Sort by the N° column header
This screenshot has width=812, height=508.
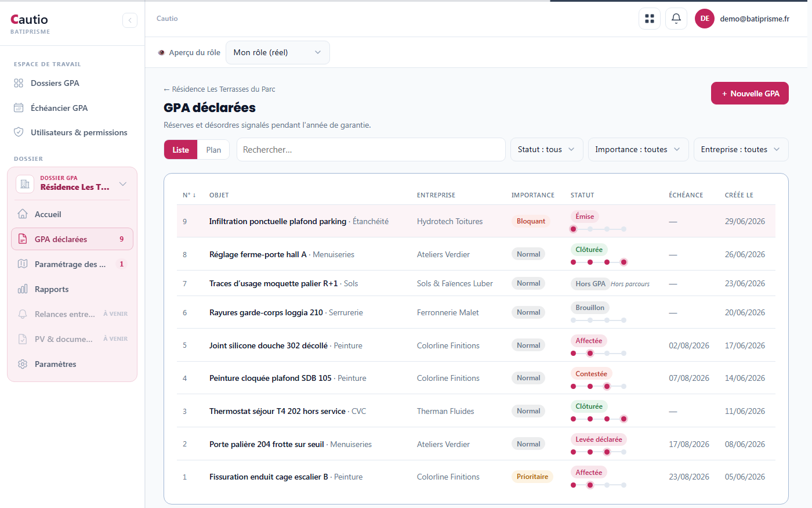189,195
